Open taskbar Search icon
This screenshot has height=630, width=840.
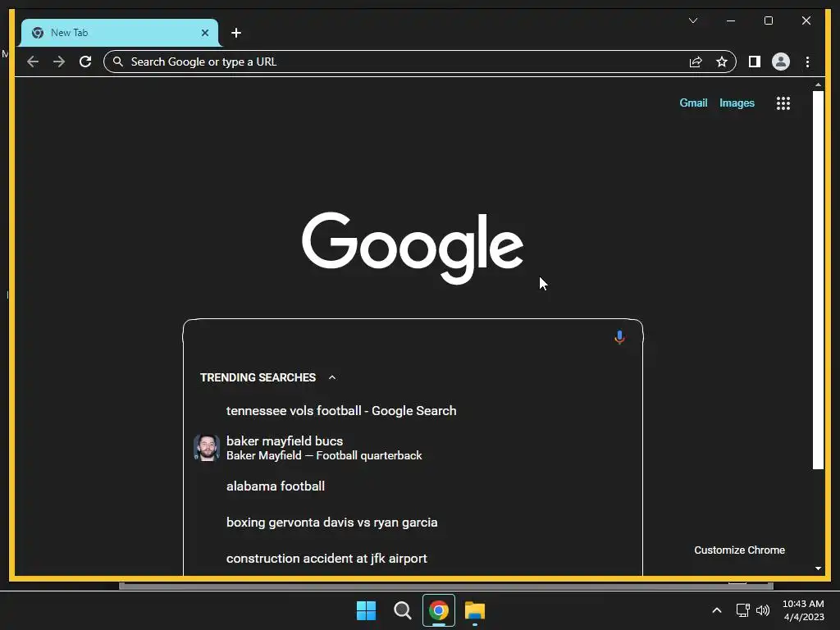pyautogui.click(x=402, y=610)
